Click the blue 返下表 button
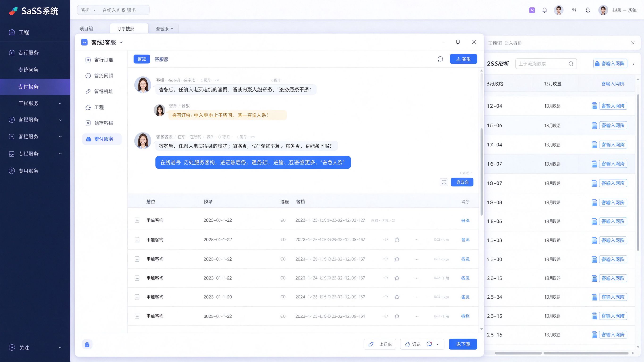 (x=463, y=344)
